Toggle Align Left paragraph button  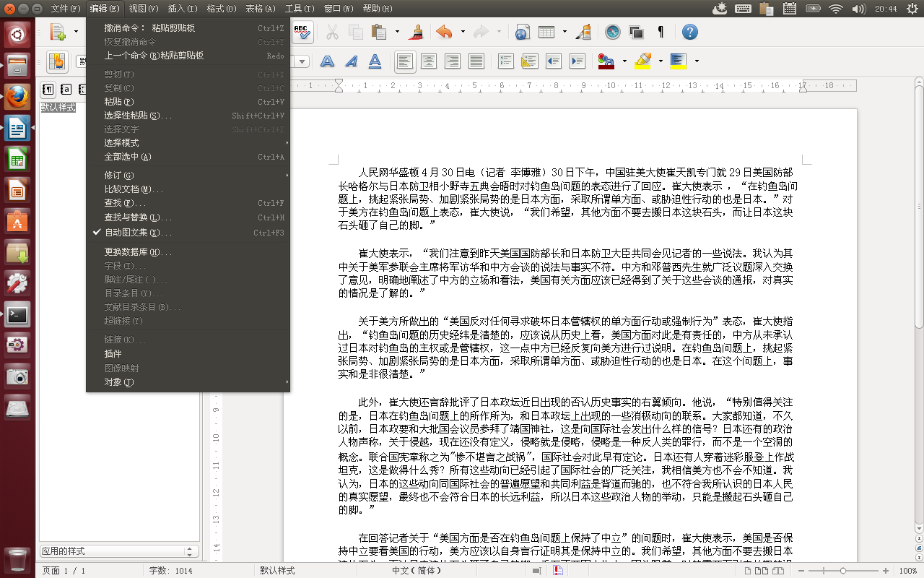pos(405,61)
